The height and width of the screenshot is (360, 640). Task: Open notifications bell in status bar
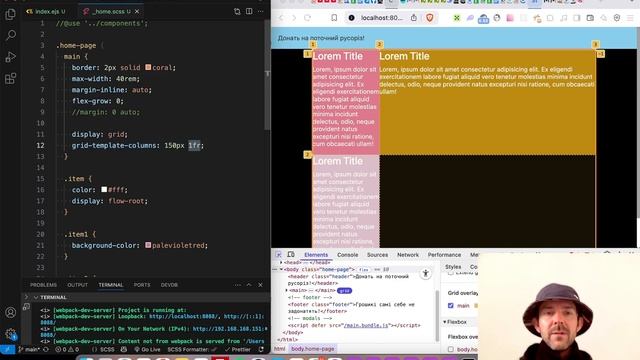pyautogui.click(x=261, y=350)
